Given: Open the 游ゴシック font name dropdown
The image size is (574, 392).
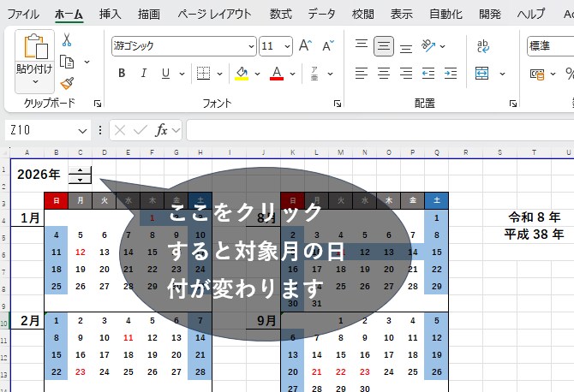Looking at the screenshot, I should [x=251, y=46].
